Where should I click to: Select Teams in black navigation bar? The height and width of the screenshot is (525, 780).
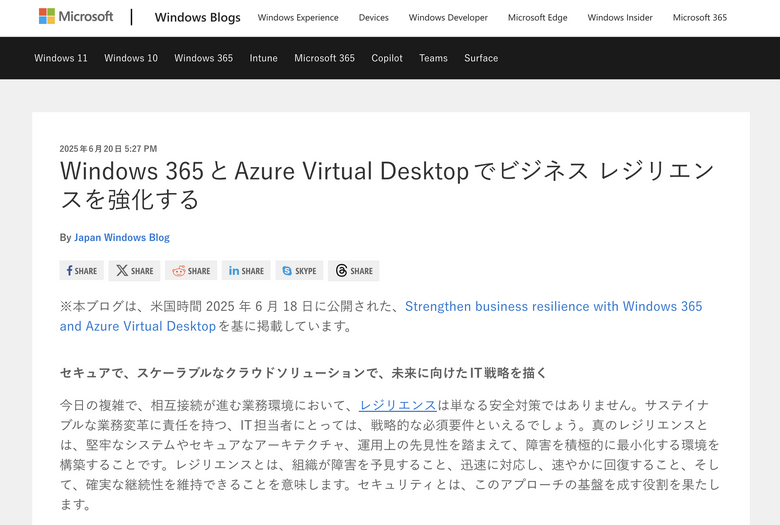point(433,58)
